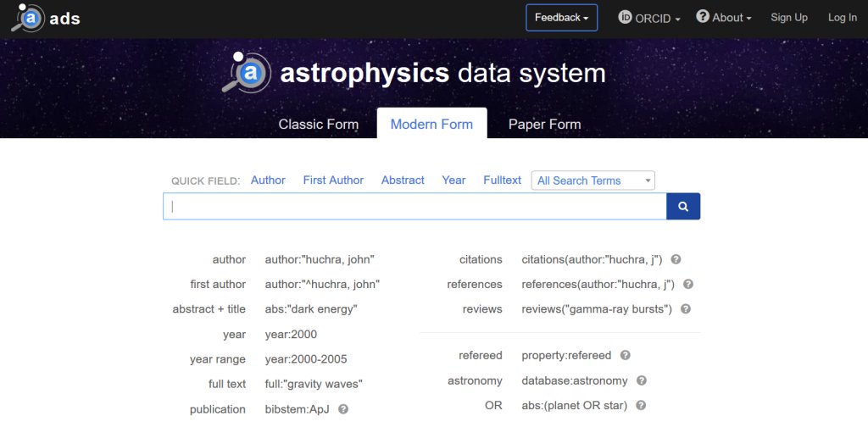The width and height of the screenshot is (868, 444).
Task: Click example citations(author:"huchra, j")
Action: coord(592,259)
